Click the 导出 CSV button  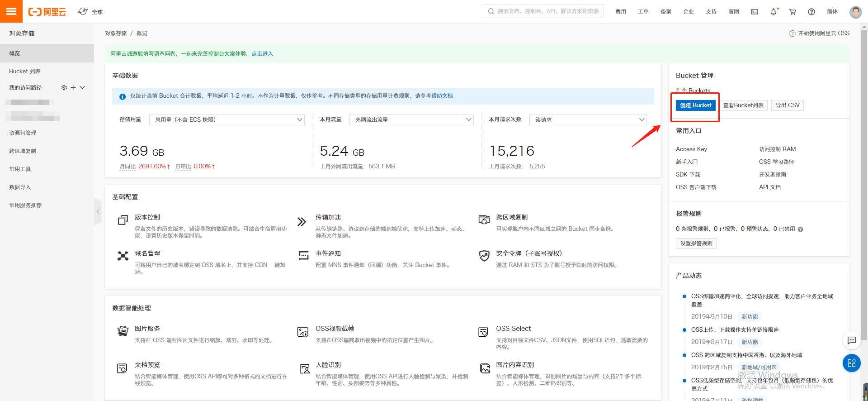coord(788,105)
